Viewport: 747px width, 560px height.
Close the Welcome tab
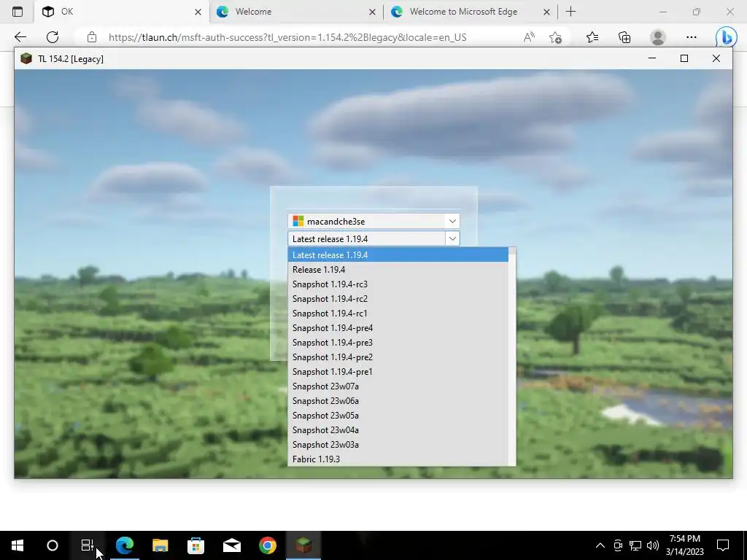click(373, 12)
